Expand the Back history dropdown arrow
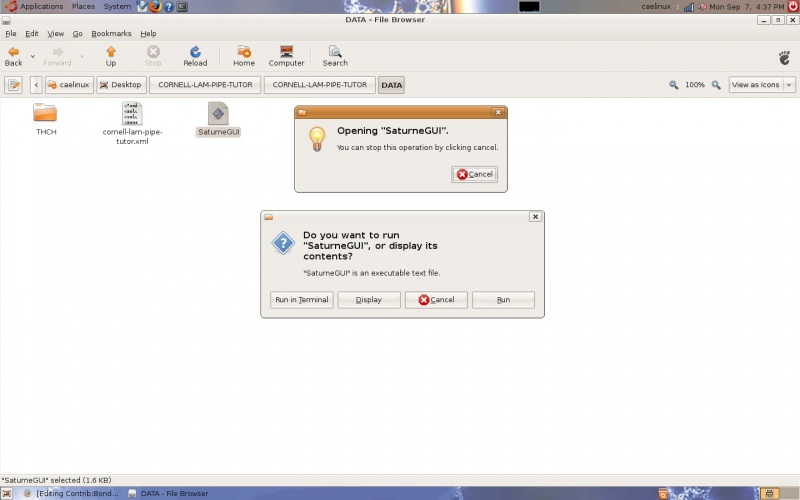The width and height of the screenshot is (800, 500). point(32,56)
